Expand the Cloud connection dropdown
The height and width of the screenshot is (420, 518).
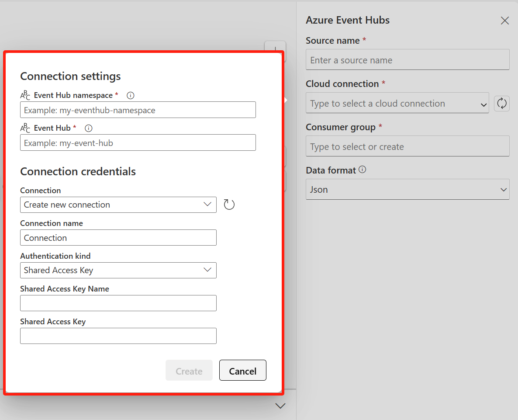point(397,103)
